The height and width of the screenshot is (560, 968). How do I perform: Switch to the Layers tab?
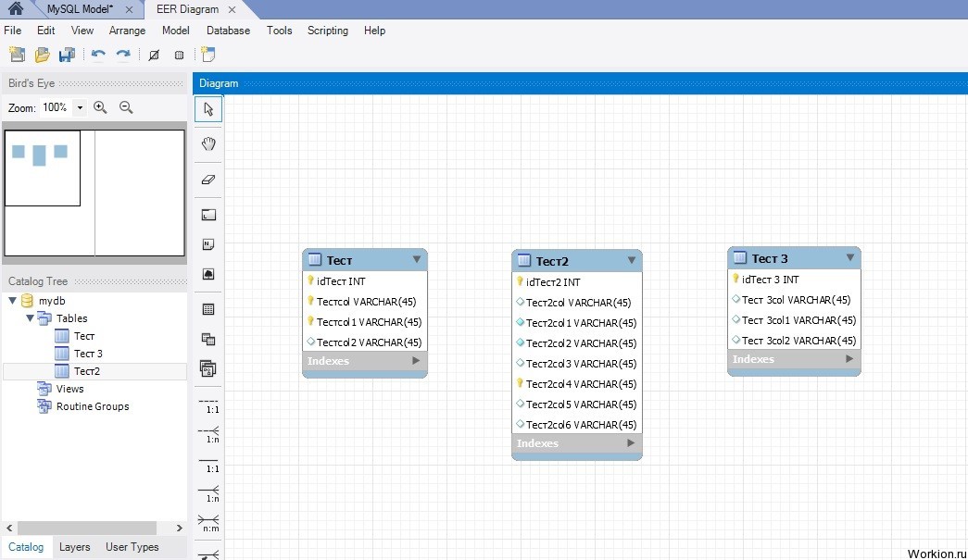[75, 547]
